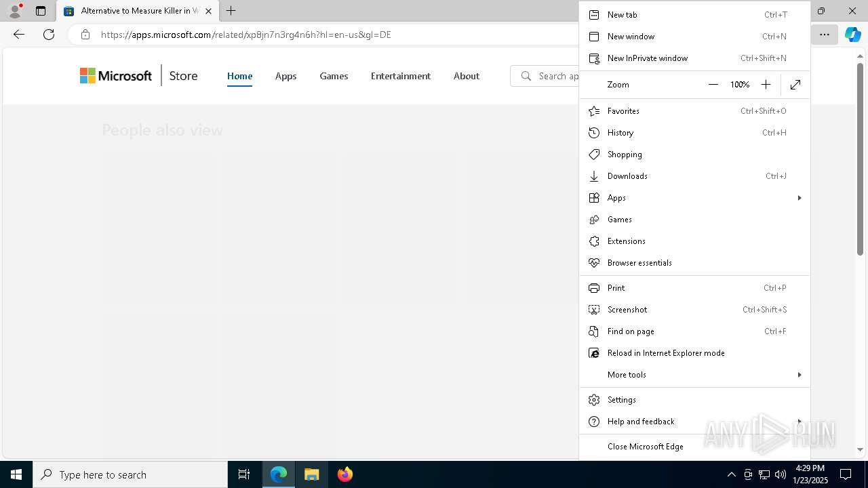Click the Edge taskbar icon

coord(279,474)
